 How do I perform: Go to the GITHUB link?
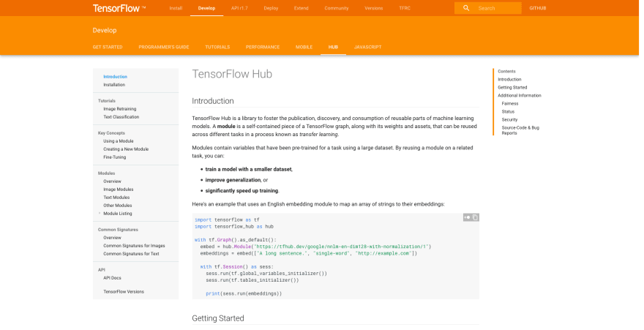[x=538, y=8]
